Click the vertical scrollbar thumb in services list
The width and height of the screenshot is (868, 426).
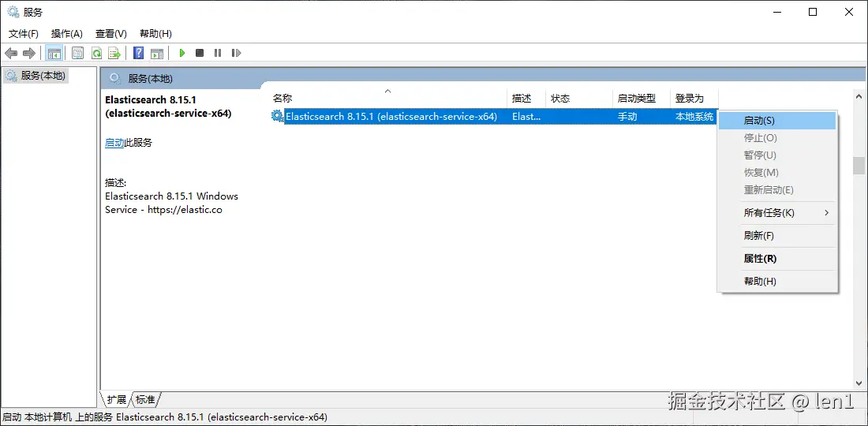(859, 166)
